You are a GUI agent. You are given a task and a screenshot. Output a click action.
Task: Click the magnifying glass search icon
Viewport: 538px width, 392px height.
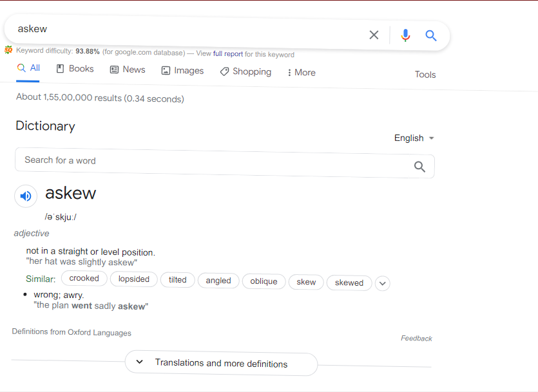[431, 35]
